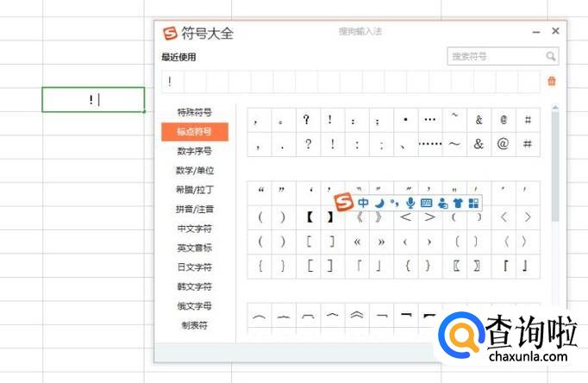Click the search magnifier icon
The image size is (588, 383).
point(550,56)
